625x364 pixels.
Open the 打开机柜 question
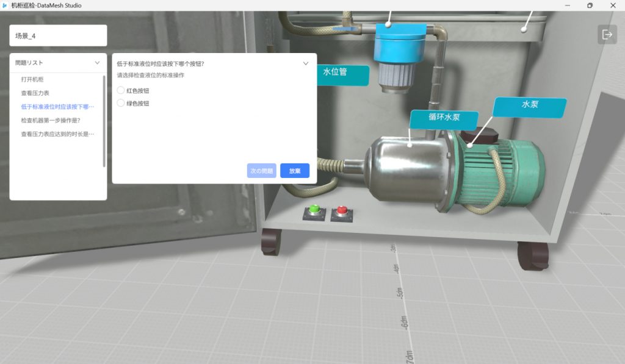(32, 80)
